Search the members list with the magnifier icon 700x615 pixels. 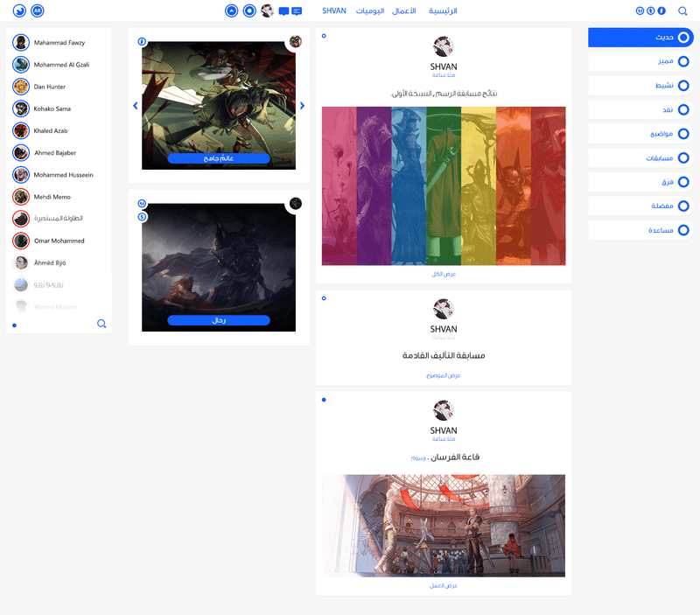(x=101, y=324)
